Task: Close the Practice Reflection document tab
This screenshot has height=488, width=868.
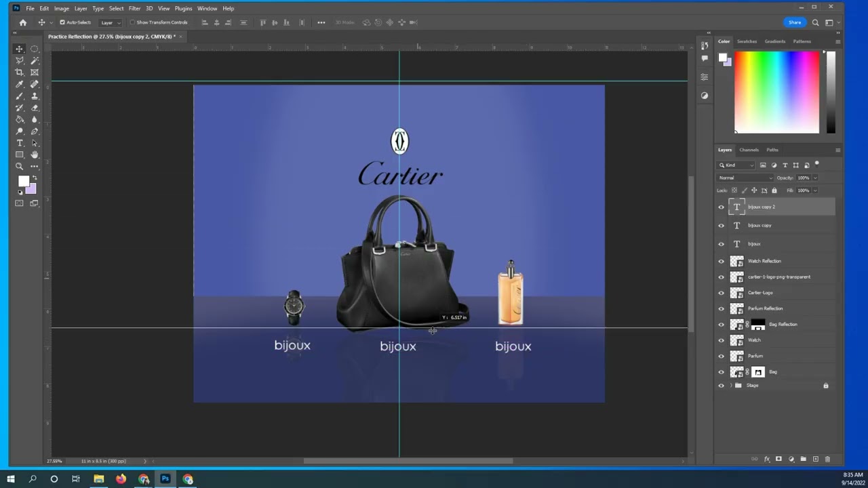Action: [180, 37]
